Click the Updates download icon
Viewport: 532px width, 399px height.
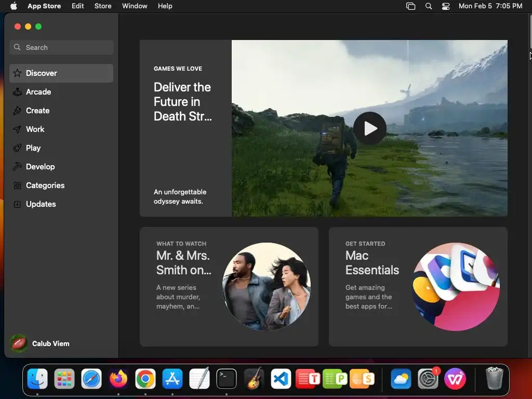17,204
